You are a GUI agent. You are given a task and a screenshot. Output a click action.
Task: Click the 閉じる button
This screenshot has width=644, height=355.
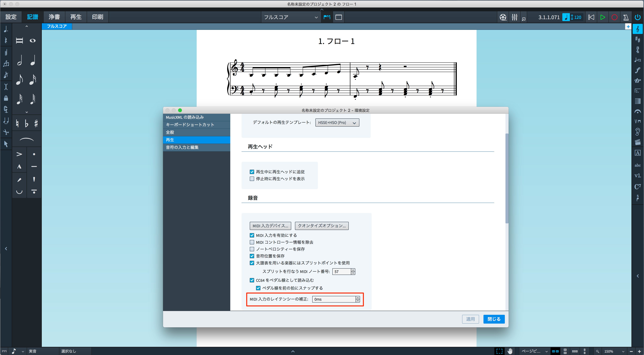coord(494,319)
